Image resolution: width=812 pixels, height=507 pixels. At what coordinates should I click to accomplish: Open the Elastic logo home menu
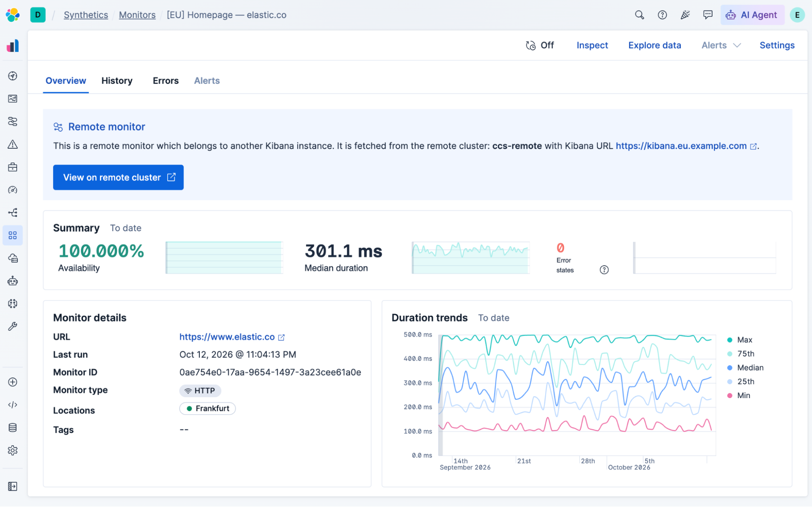(13, 15)
